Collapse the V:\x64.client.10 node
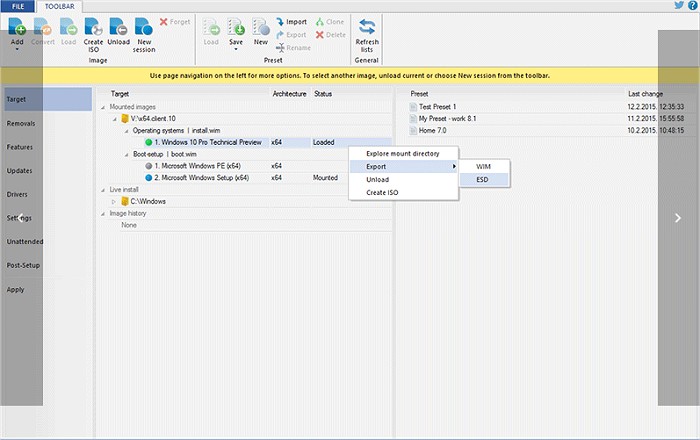The height and width of the screenshot is (440, 700). (x=115, y=119)
